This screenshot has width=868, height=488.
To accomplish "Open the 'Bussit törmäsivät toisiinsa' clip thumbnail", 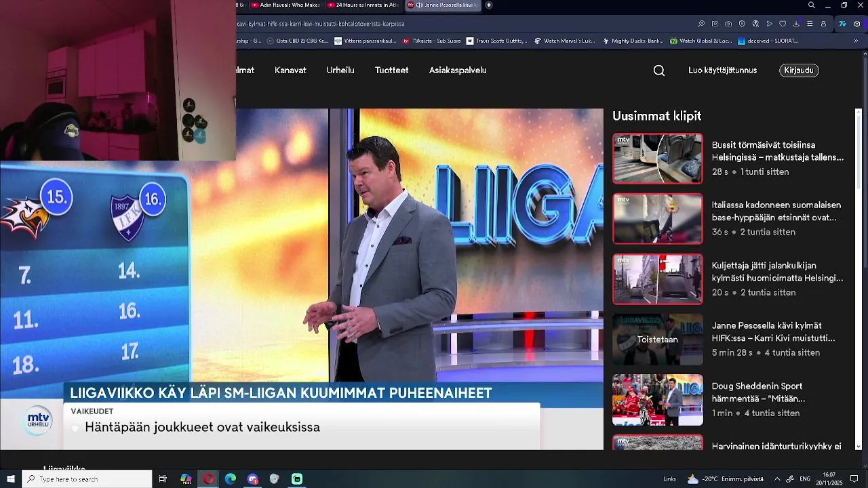I will [658, 159].
